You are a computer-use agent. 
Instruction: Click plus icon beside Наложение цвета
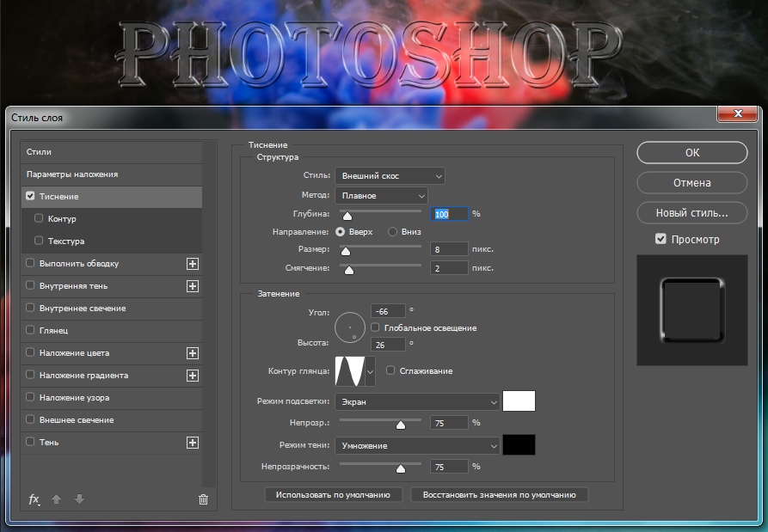coord(193,353)
